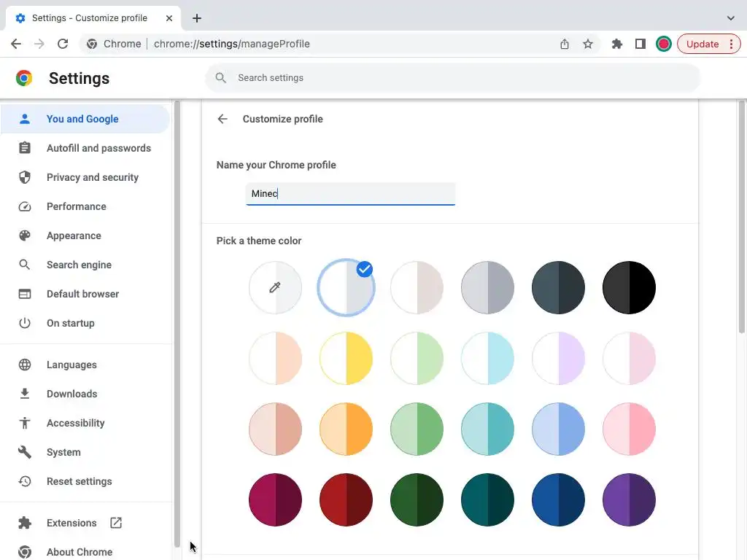Screen dimensions: 747x560
Task: Select the dark slate theme color
Action: tap(558, 287)
